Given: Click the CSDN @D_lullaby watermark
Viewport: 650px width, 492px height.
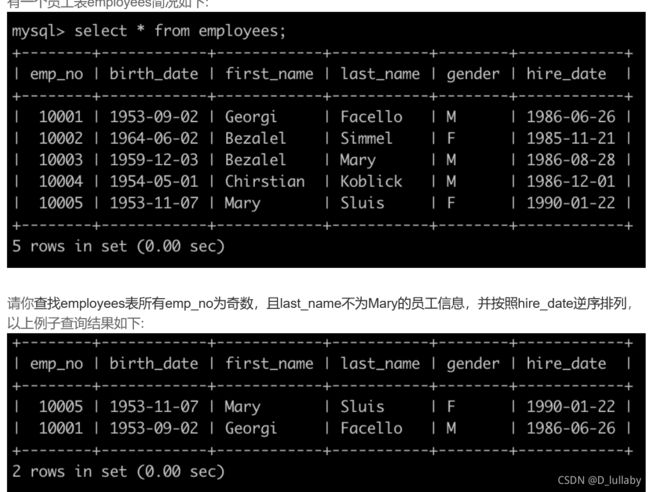Looking at the screenshot, I should 599,480.
